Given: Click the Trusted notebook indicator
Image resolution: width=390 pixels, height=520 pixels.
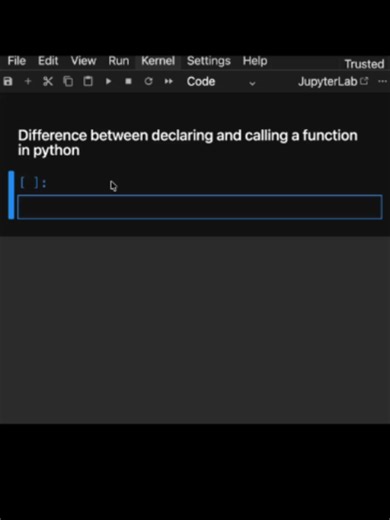Looking at the screenshot, I should (x=364, y=64).
